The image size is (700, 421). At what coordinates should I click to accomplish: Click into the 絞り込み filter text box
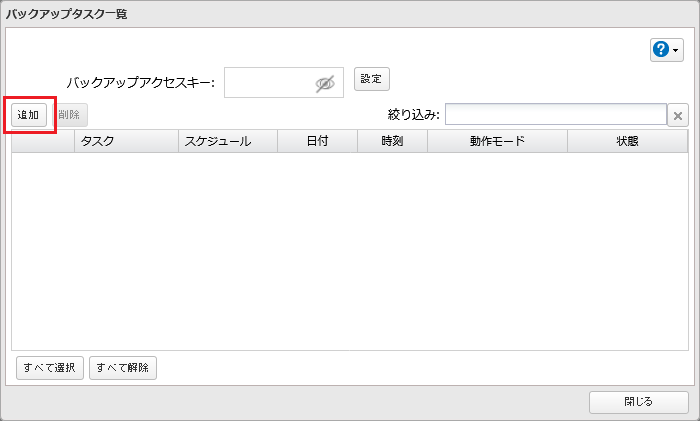pos(555,115)
